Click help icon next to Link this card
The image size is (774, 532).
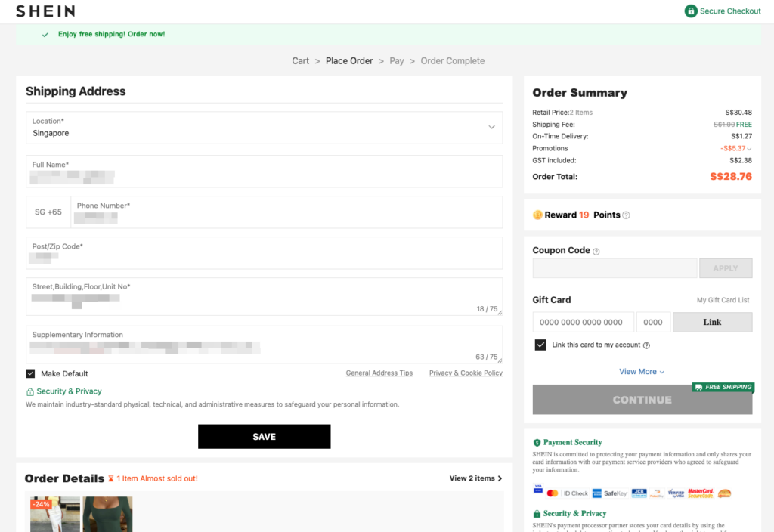tap(646, 345)
